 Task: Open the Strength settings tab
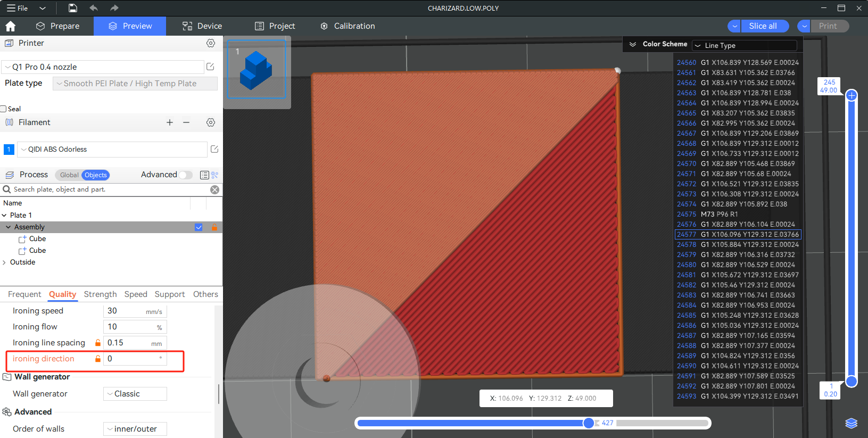[x=100, y=294]
